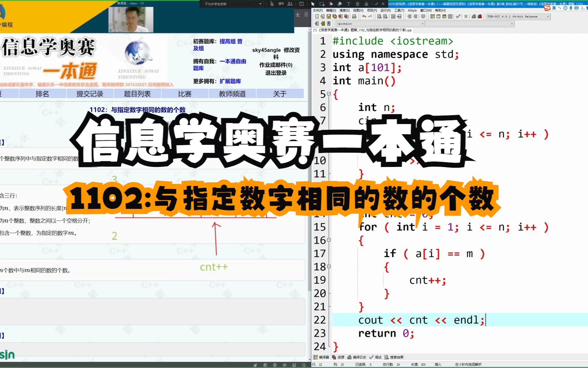Click the search icon in bottom player bar

304,365
